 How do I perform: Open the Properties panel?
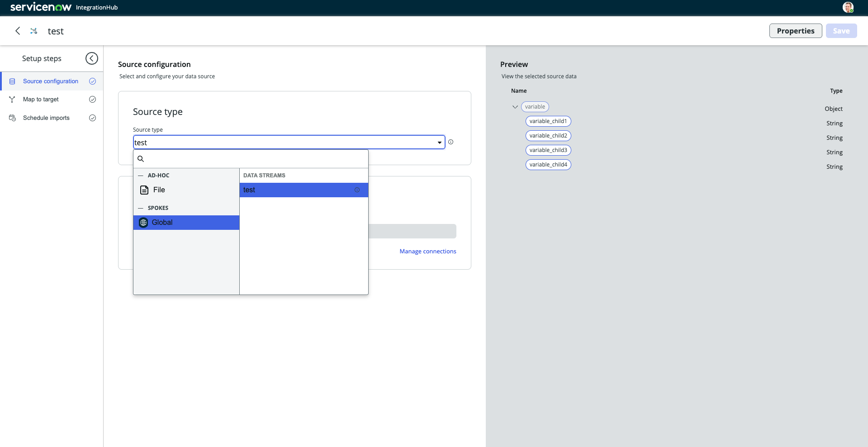coord(796,31)
